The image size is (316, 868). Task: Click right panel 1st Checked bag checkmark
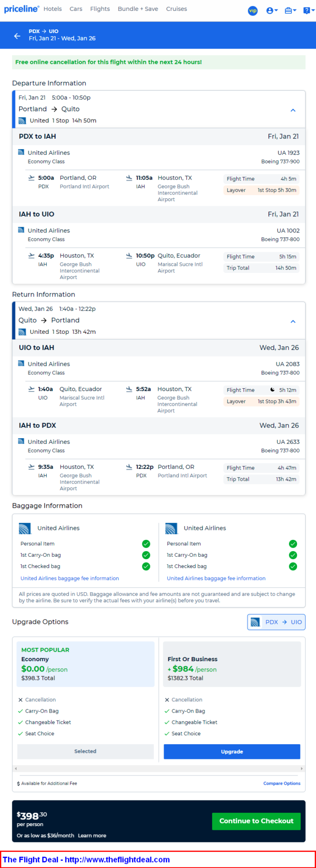[293, 566]
